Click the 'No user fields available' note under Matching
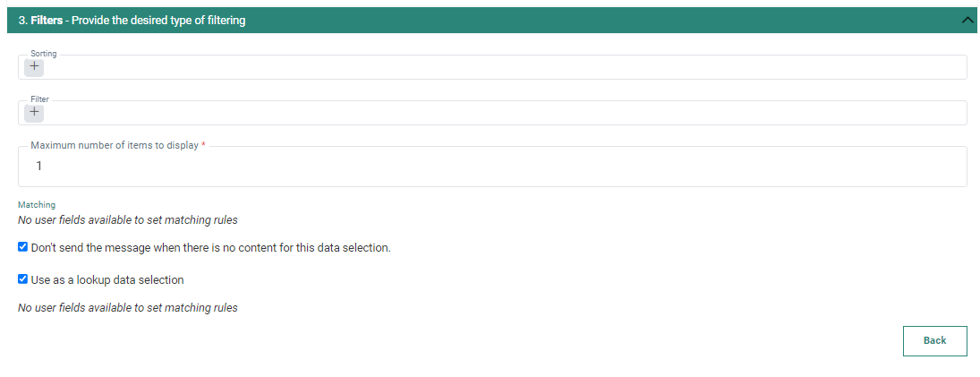Viewport: 980px width, 377px height. tap(128, 219)
